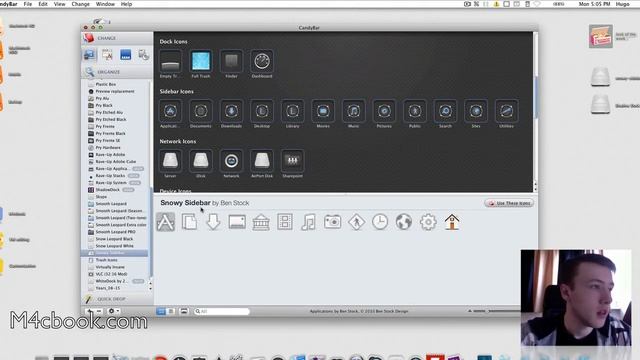Image resolution: width=640 pixels, height=360 pixels.
Task: Click the Use These Icons button
Action: [x=509, y=203]
